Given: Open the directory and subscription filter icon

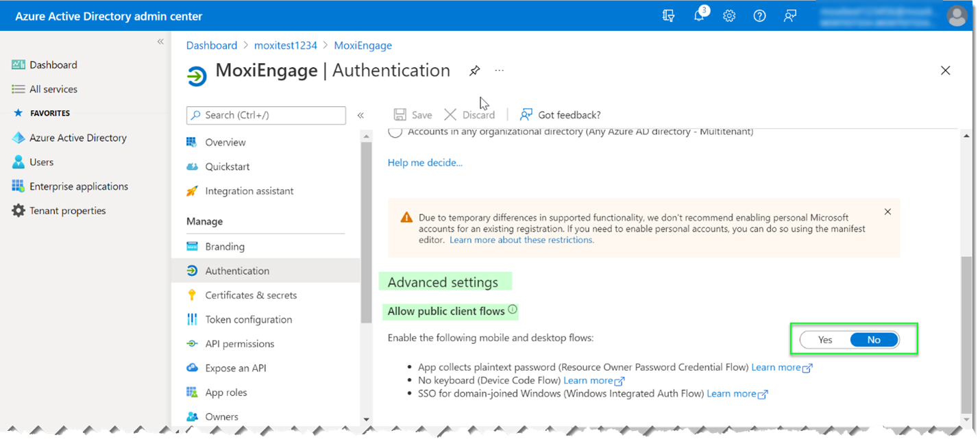Looking at the screenshot, I should pos(669,16).
